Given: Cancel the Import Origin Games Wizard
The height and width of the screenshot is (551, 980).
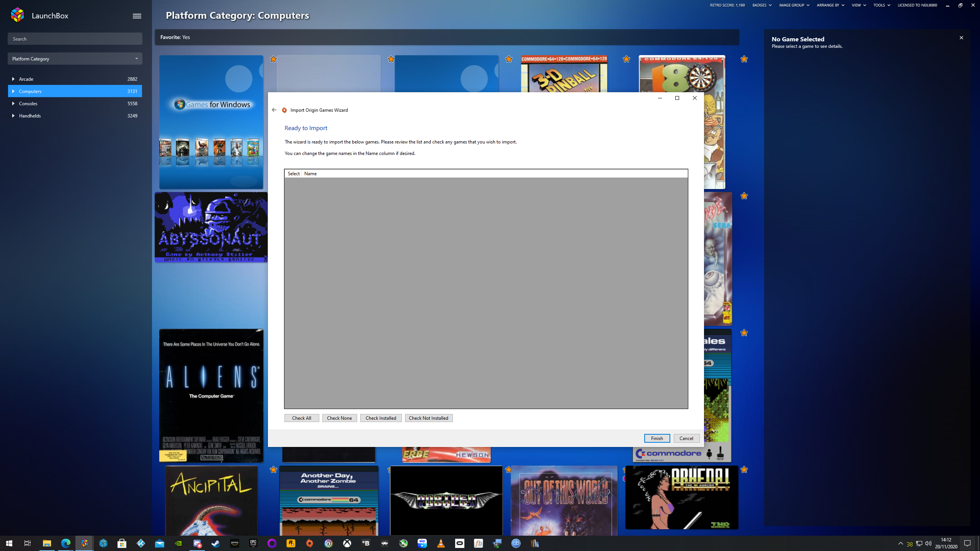Looking at the screenshot, I should [686, 438].
